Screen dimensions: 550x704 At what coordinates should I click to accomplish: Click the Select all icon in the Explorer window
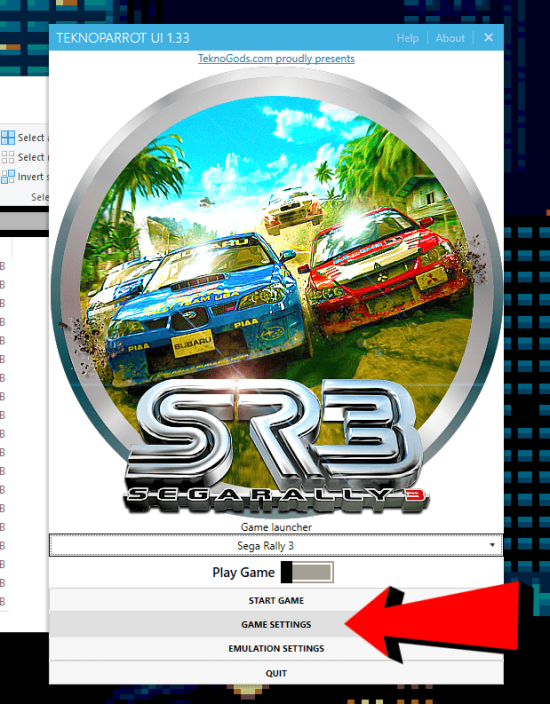point(8,137)
